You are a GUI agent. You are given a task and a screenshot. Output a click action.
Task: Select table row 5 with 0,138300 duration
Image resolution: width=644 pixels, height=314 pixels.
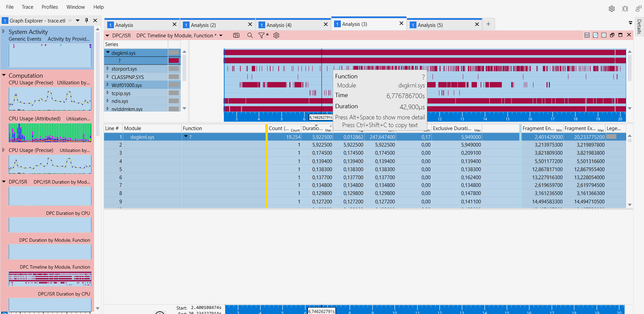tap(365, 169)
